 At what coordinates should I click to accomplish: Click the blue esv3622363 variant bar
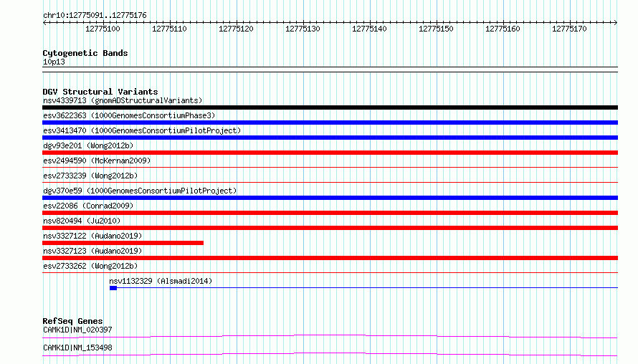point(330,123)
